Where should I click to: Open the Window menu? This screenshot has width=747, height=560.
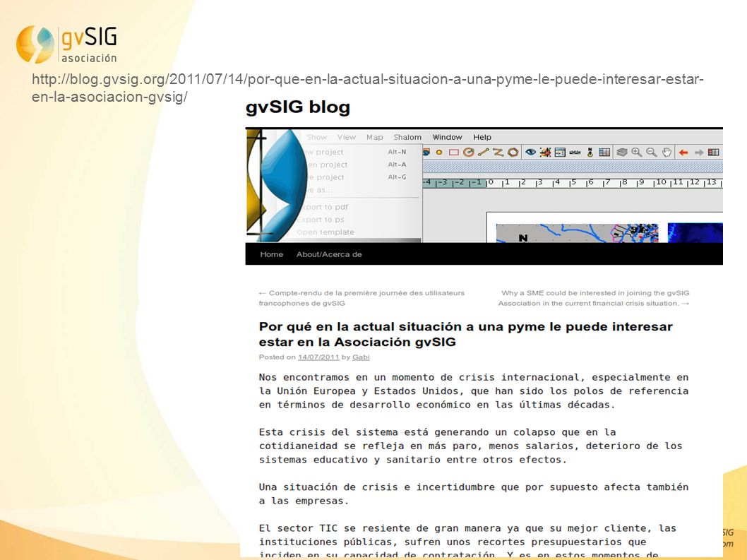448,137
